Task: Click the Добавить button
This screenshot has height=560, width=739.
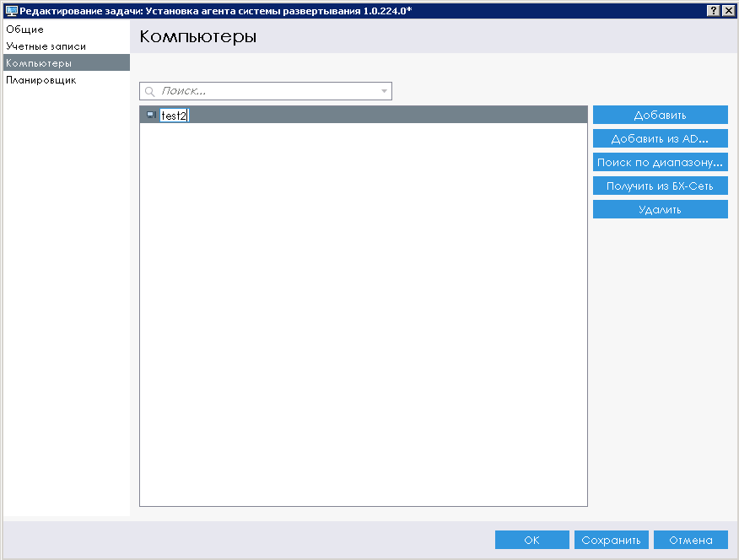Action: 660,115
